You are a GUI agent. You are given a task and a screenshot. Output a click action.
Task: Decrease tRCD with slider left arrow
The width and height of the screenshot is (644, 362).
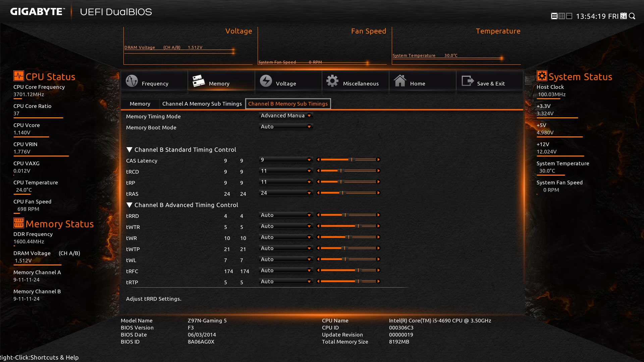[318, 171]
